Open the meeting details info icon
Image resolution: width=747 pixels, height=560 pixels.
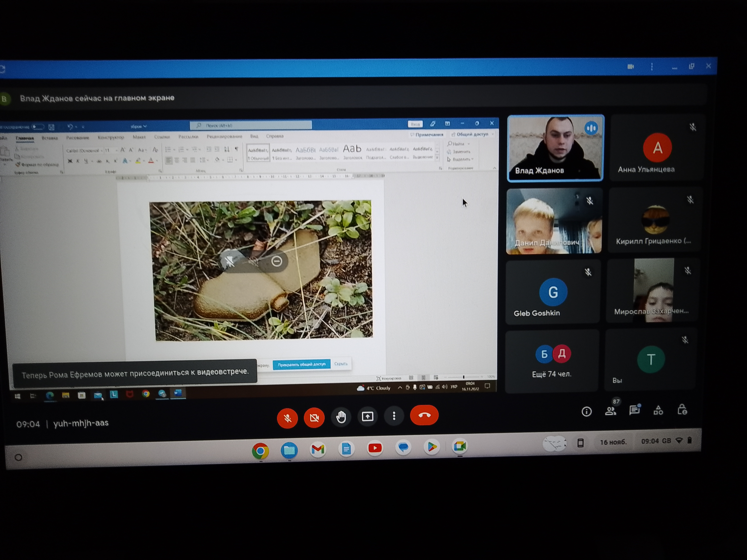coord(587,412)
